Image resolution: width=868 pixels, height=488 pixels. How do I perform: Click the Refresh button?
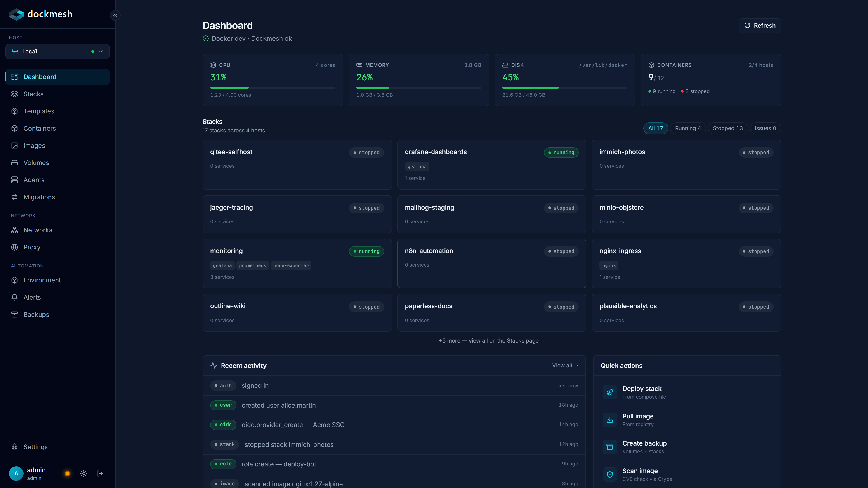coord(759,25)
